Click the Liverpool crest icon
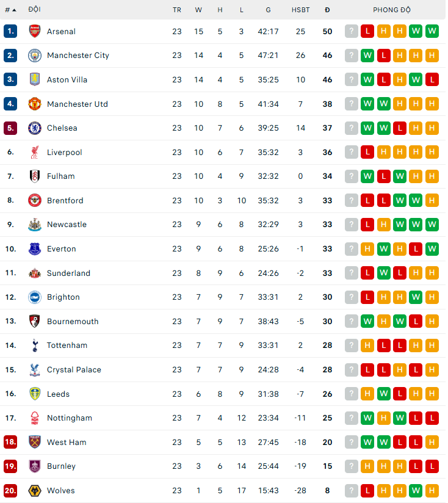The width and height of the screenshot is (448, 503). pos(34,152)
